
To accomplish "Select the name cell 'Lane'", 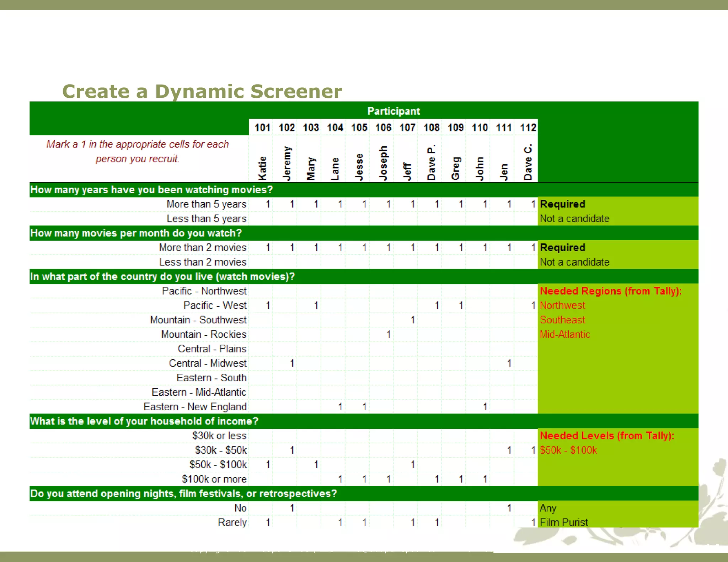I will click(335, 169).
